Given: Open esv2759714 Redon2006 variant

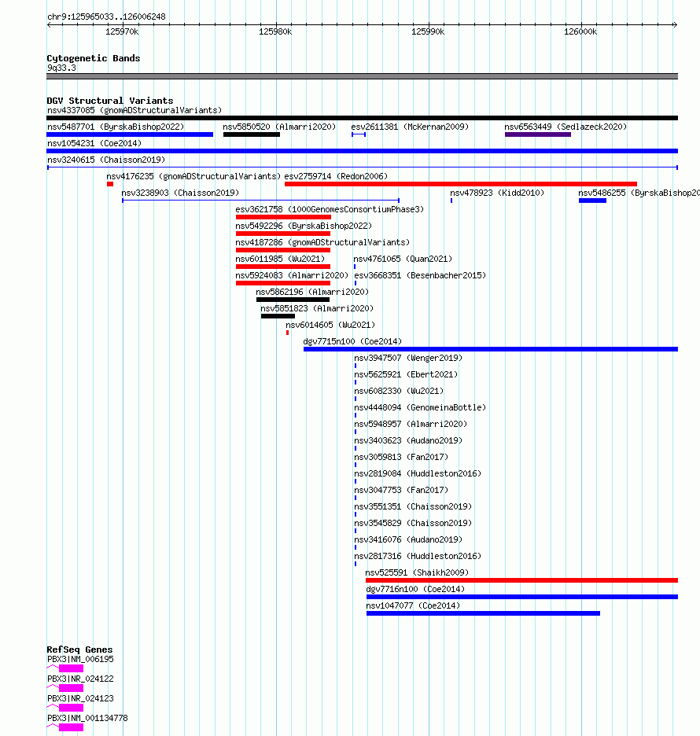Looking at the screenshot, I should 336,176.
